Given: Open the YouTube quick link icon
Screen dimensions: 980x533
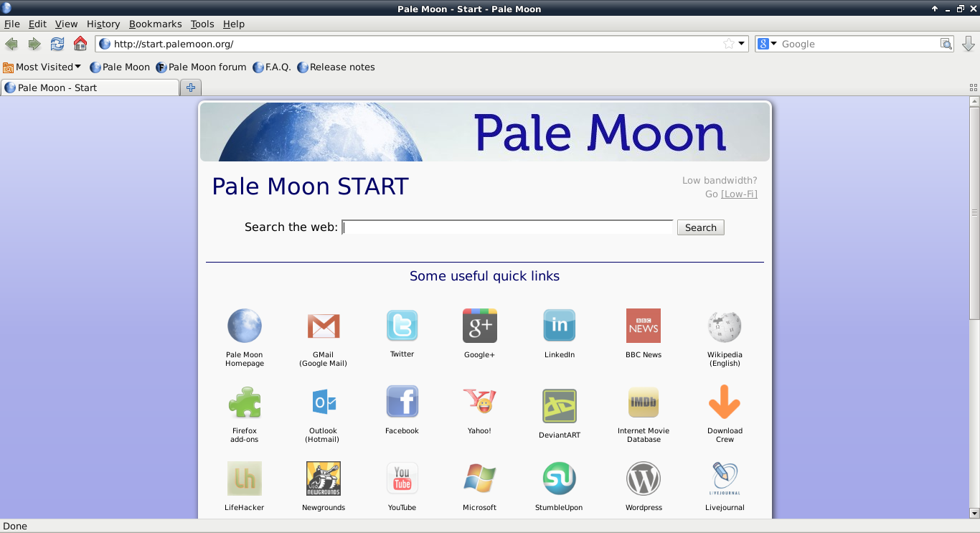Looking at the screenshot, I should tap(402, 478).
